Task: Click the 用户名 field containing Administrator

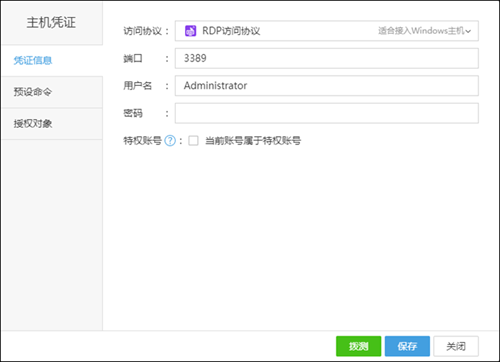Action: [x=327, y=86]
